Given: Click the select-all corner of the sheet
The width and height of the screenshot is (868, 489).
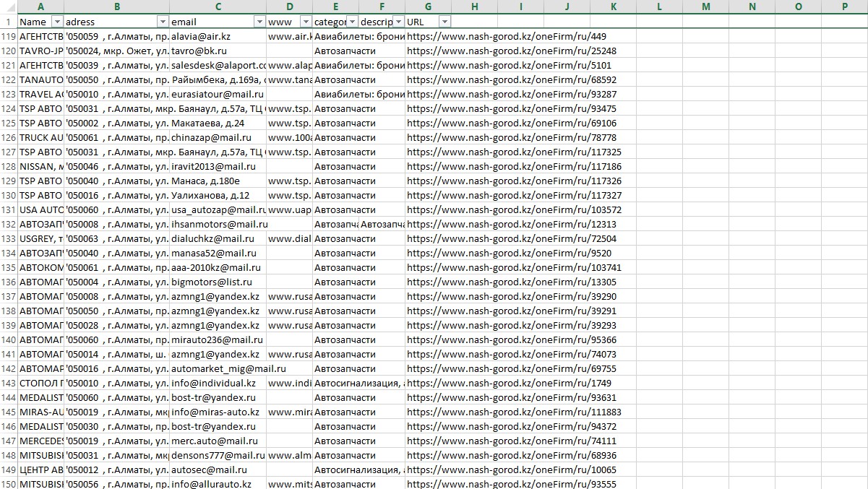Looking at the screenshot, I should (x=9, y=7).
